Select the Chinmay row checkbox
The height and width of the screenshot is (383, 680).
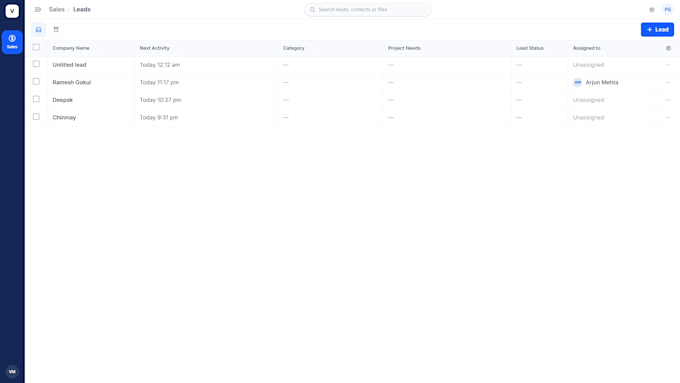[36, 117]
